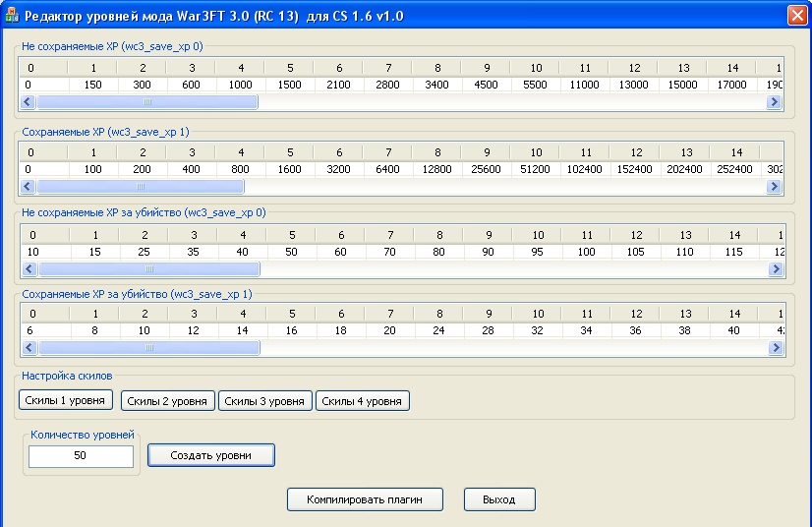Open Скилы 3 уровня settings

(264, 400)
